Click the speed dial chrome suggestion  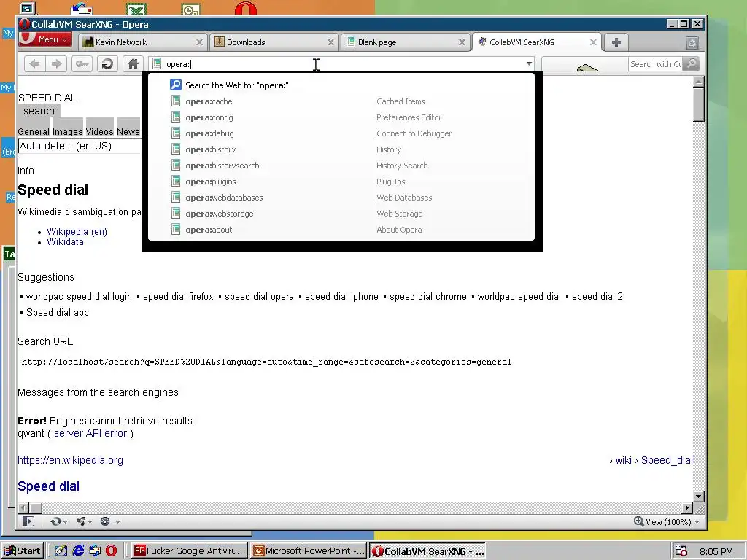pos(427,297)
